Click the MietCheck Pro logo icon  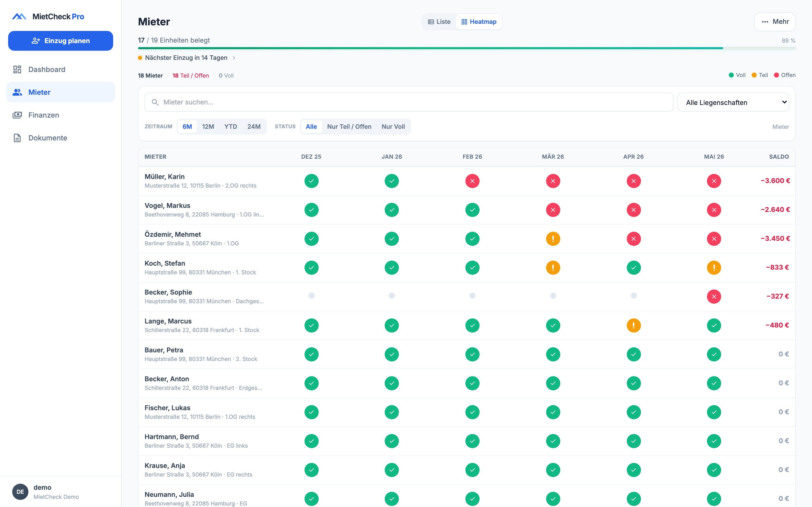click(x=19, y=16)
